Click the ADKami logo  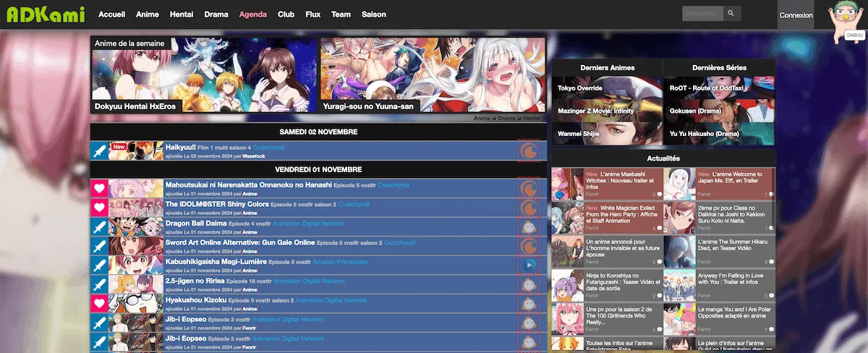46,14
